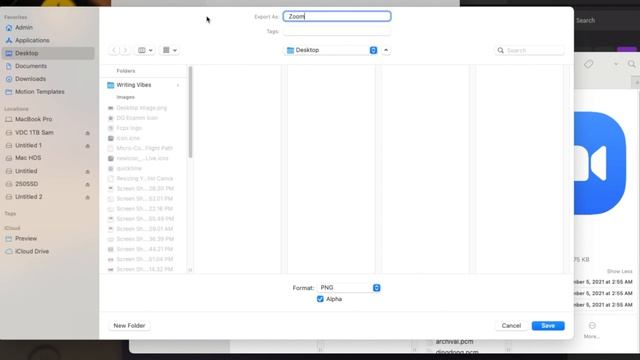The width and height of the screenshot is (640, 360).
Task: Open the column view options dropdown
Action: (x=145, y=50)
